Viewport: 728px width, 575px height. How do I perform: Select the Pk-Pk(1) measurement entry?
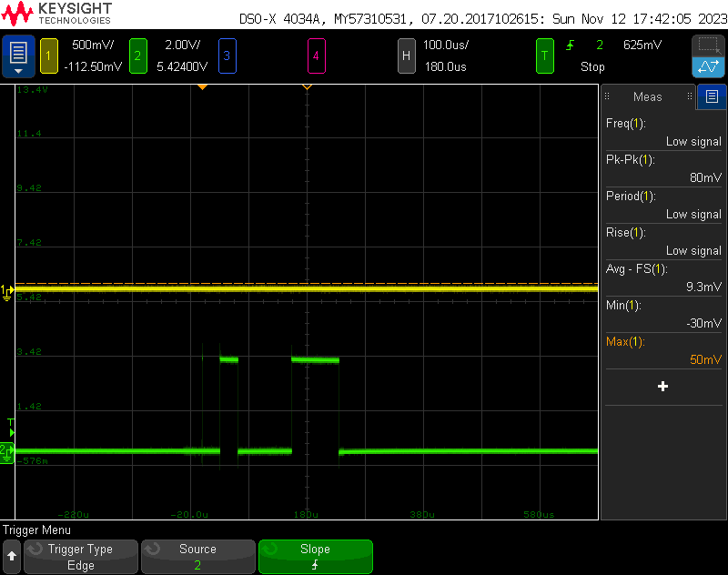point(663,168)
